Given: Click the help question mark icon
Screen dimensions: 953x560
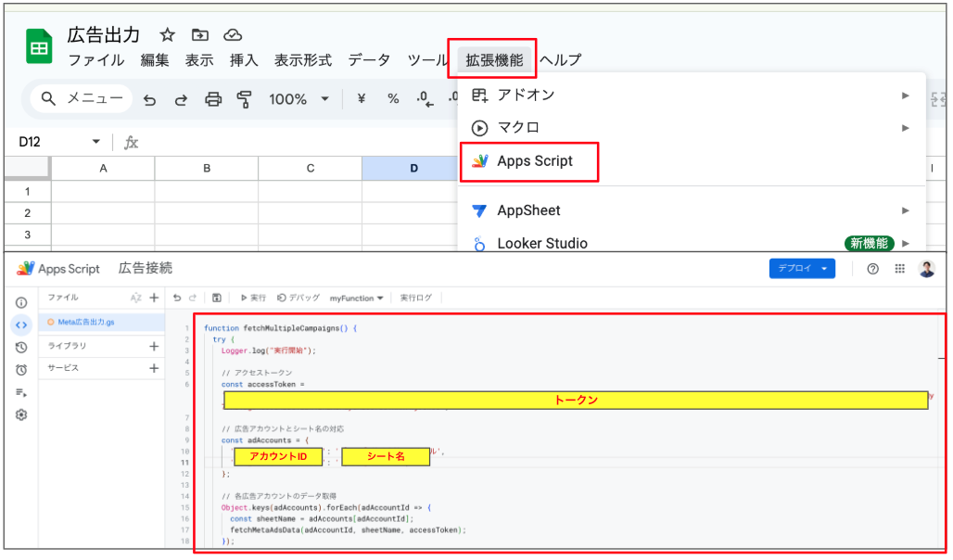Looking at the screenshot, I should point(872,269).
